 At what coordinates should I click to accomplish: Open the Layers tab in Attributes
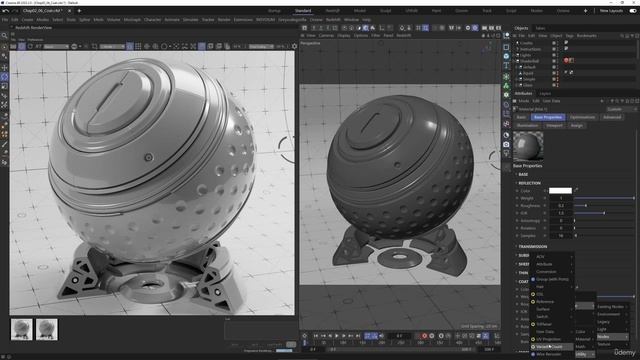tap(545, 93)
